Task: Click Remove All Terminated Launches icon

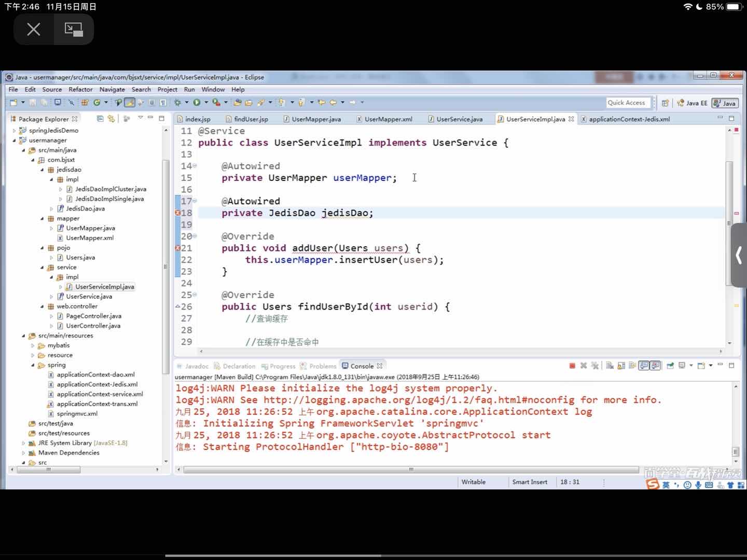Action: click(x=595, y=366)
